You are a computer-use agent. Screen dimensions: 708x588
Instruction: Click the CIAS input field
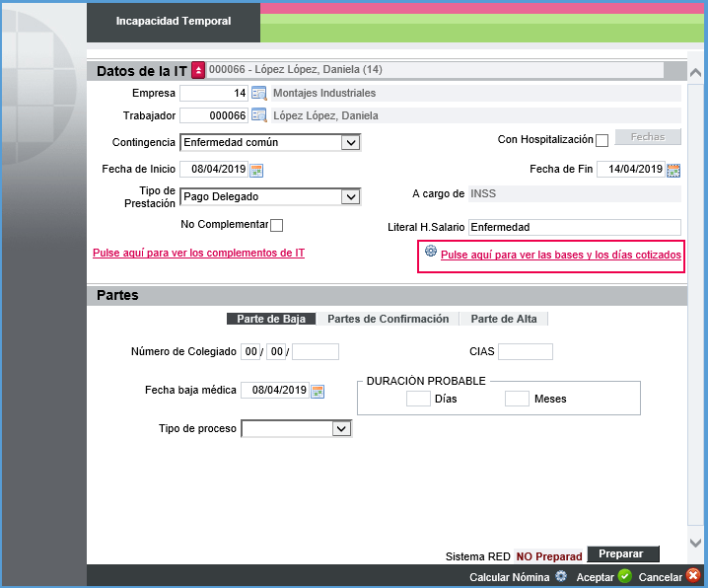click(x=526, y=352)
